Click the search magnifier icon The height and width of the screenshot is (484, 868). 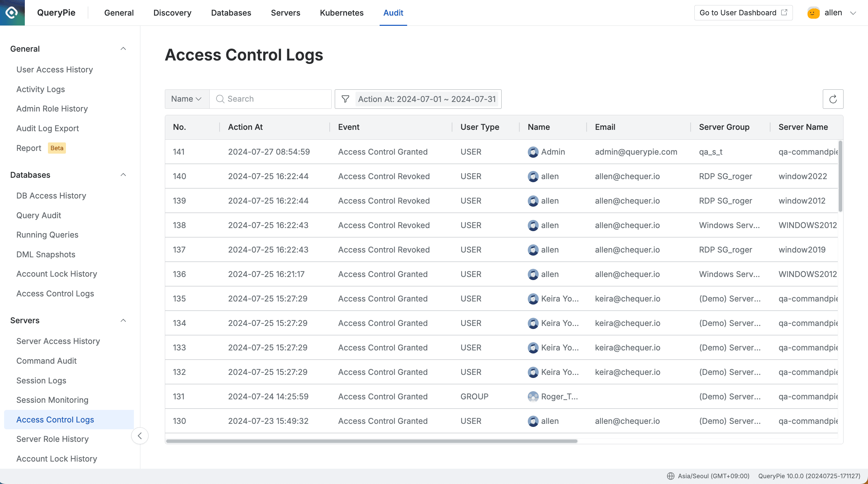pos(220,99)
